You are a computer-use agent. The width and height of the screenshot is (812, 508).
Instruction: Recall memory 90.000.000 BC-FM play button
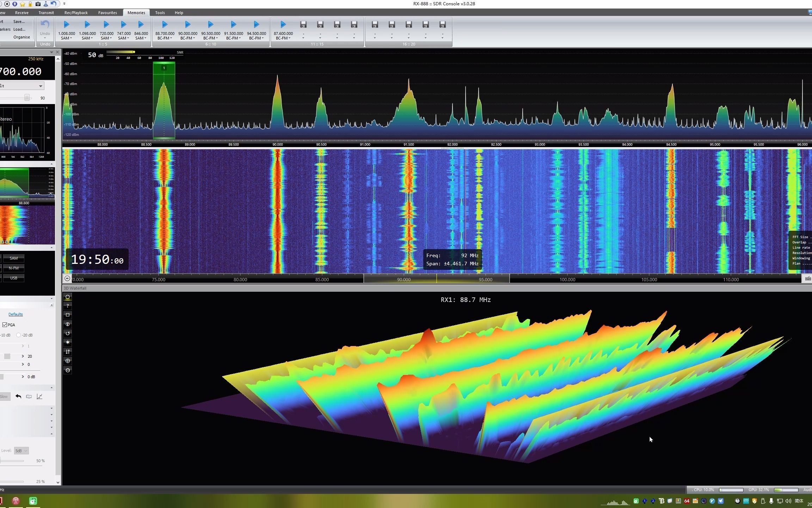pyautogui.click(x=187, y=24)
